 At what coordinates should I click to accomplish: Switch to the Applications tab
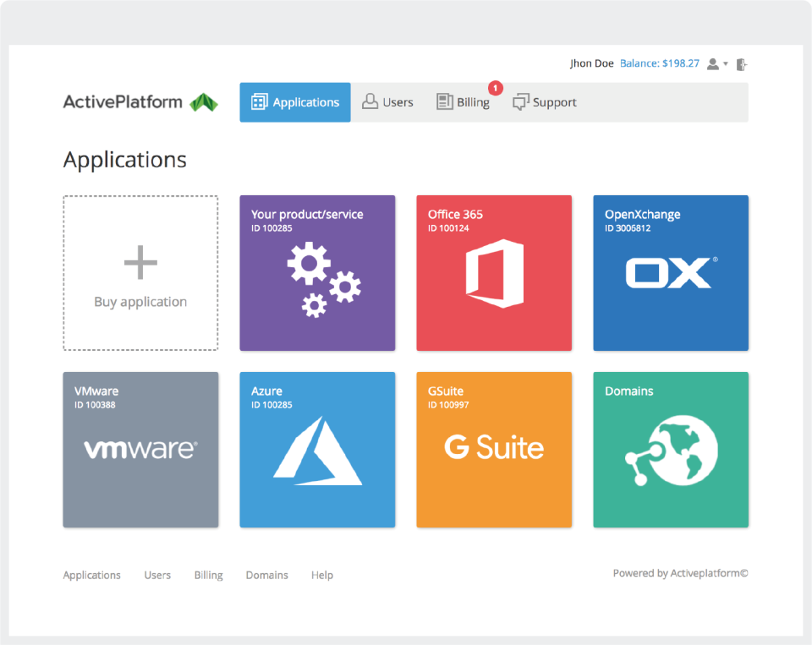[295, 101]
